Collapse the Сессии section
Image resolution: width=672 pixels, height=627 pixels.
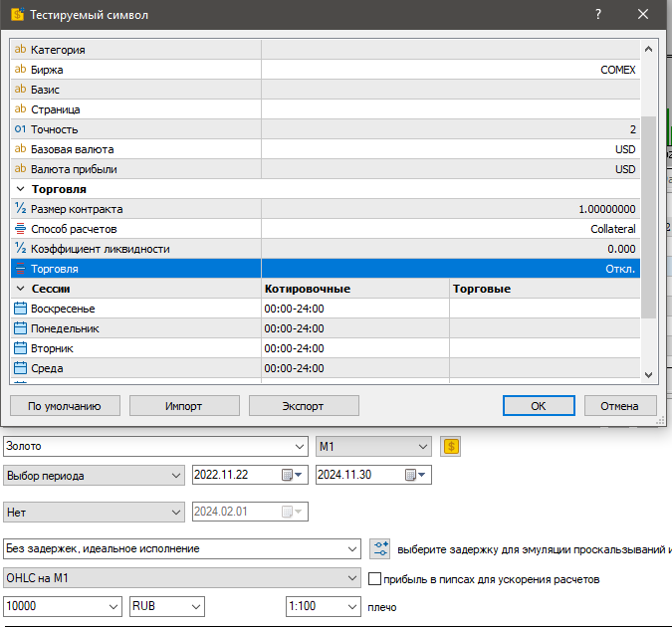(20, 289)
